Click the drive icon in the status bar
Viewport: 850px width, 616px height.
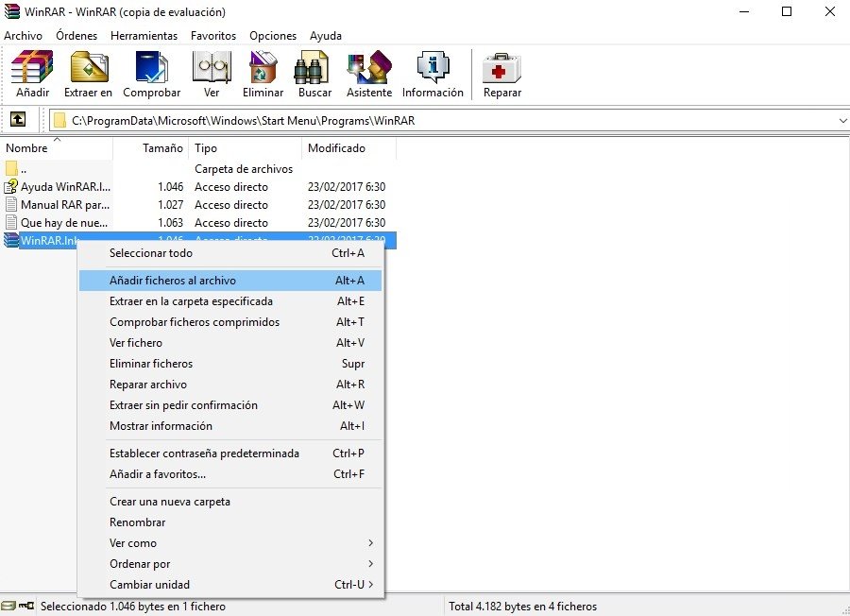[8, 606]
